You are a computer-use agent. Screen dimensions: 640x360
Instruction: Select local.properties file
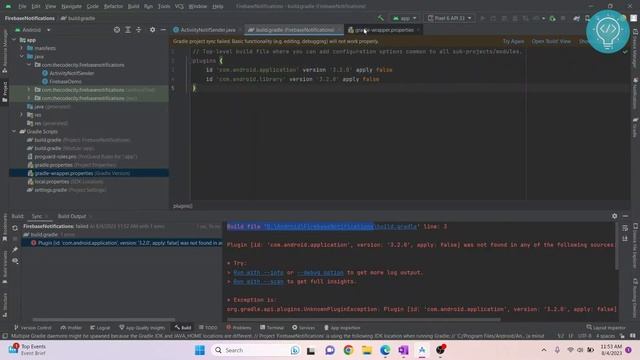coord(64,182)
